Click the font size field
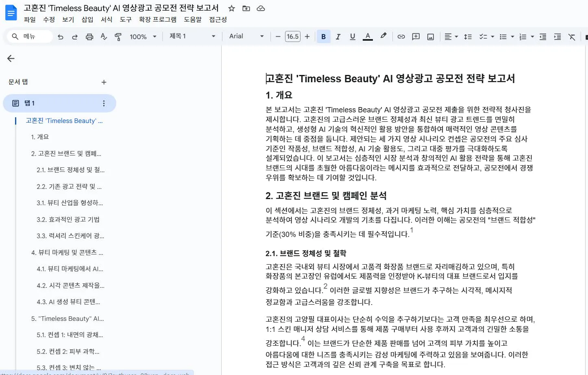Image resolution: width=588 pixels, height=375 pixels. click(x=292, y=36)
